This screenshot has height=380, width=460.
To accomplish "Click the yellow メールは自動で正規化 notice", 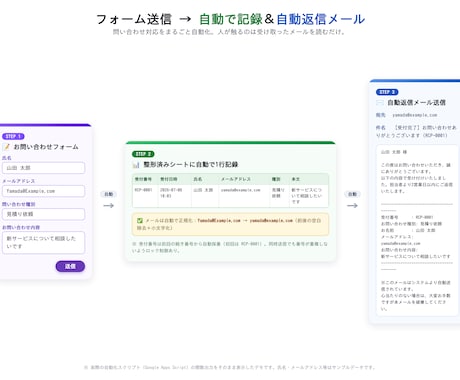I will pos(230,224).
